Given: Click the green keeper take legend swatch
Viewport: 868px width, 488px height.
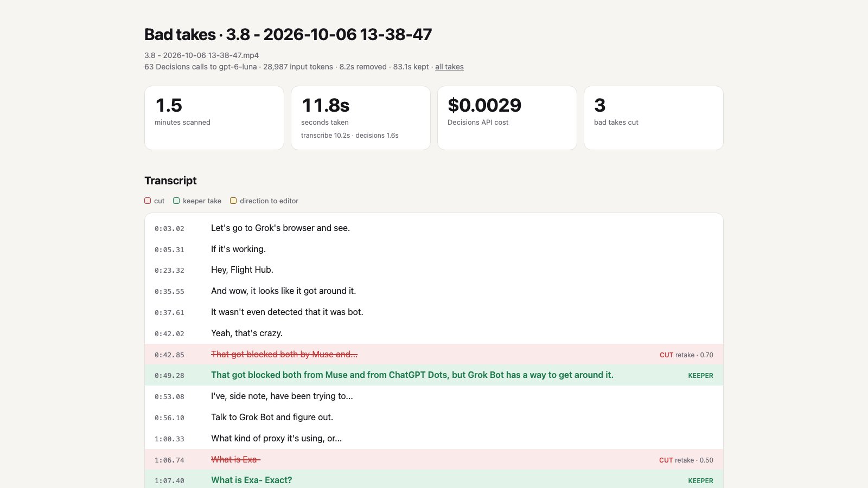Looking at the screenshot, I should (176, 201).
